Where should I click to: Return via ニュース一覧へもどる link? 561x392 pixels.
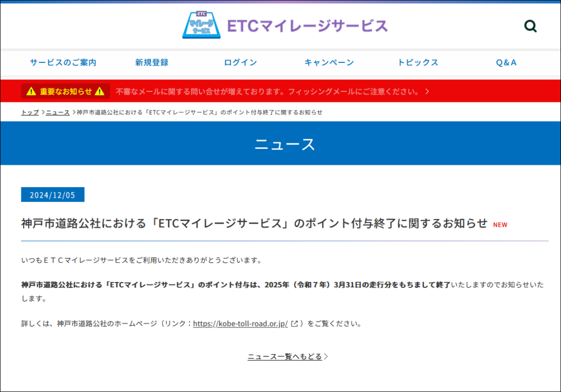(x=285, y=356)
